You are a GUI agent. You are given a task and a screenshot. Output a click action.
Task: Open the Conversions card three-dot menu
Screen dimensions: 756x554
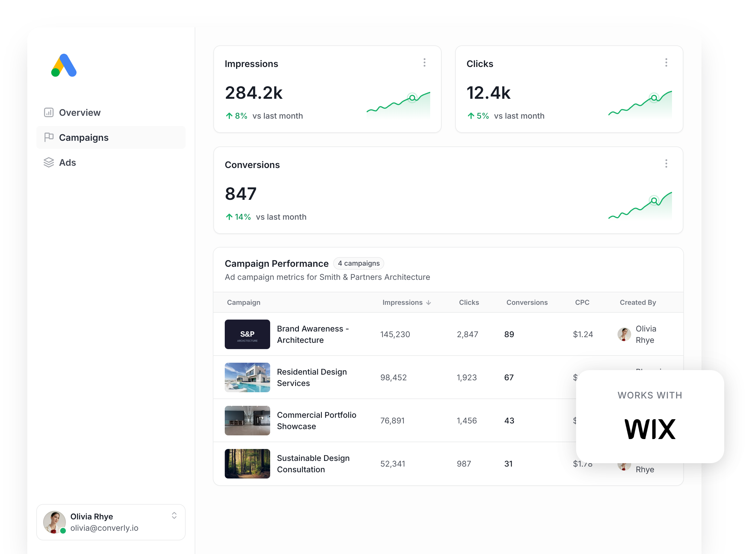[666, 164]
